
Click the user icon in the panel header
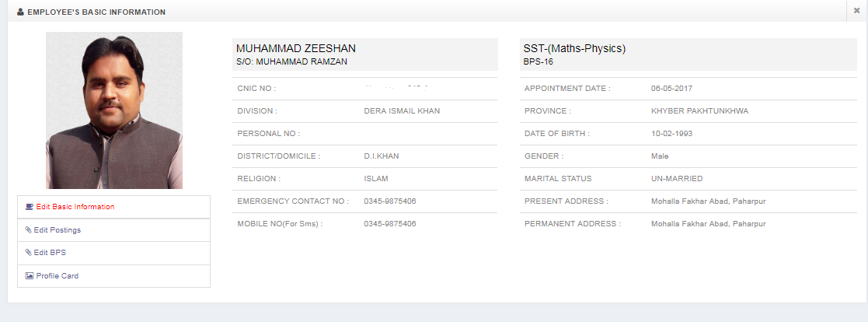point(20,12)
